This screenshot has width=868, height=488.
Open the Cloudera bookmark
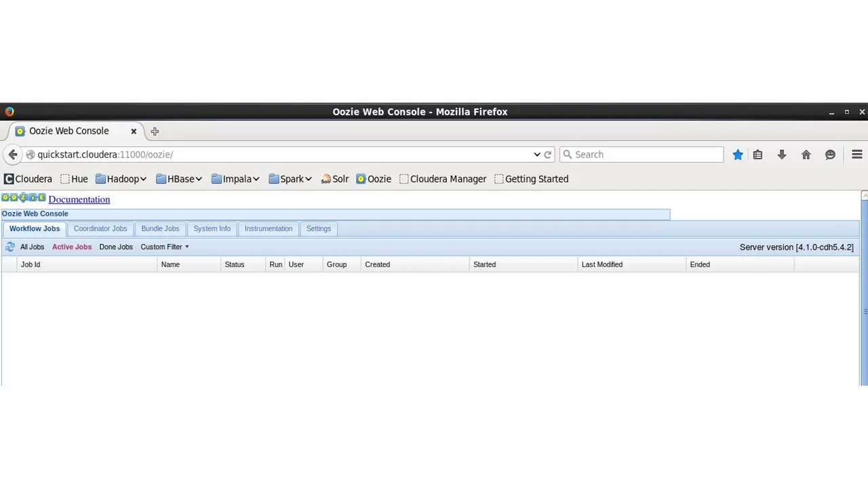[x=28, y=179]
